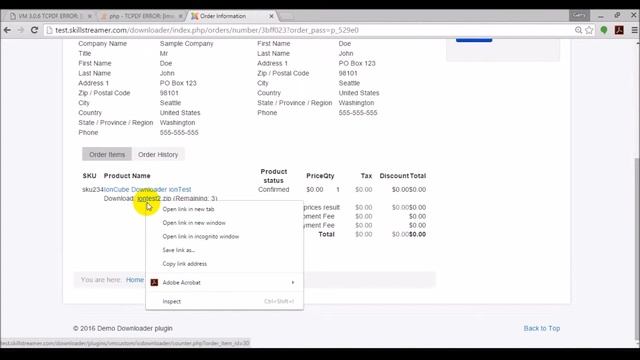Reload the page with refresh icon
640x360 pixels.
tap(34, 30)
